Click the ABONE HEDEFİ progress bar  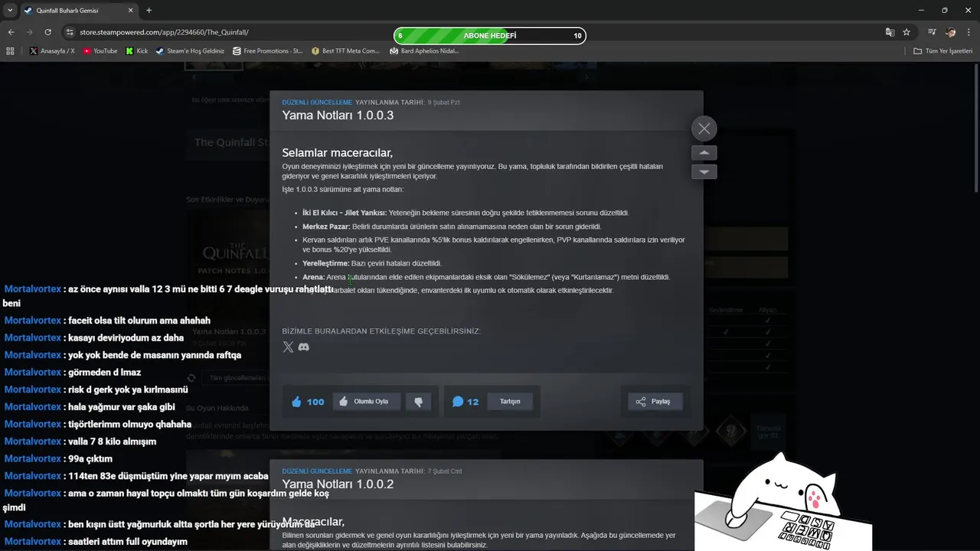(x=490, y=35)
